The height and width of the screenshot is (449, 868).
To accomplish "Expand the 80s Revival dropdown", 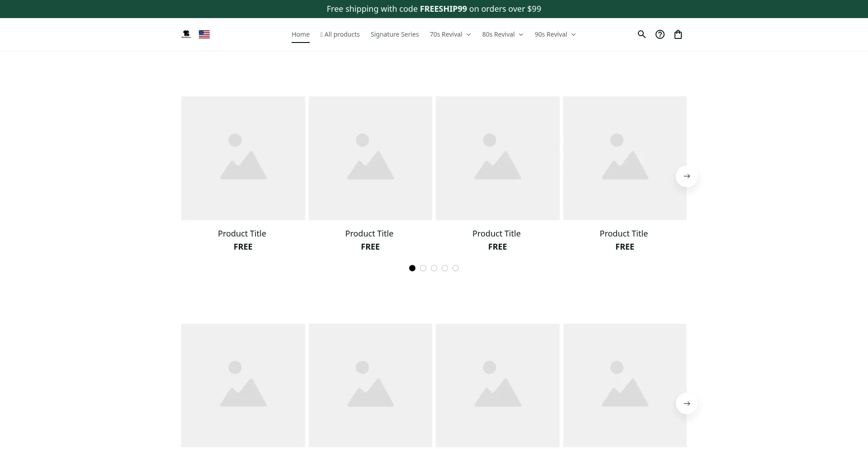I will click(502, 34).
